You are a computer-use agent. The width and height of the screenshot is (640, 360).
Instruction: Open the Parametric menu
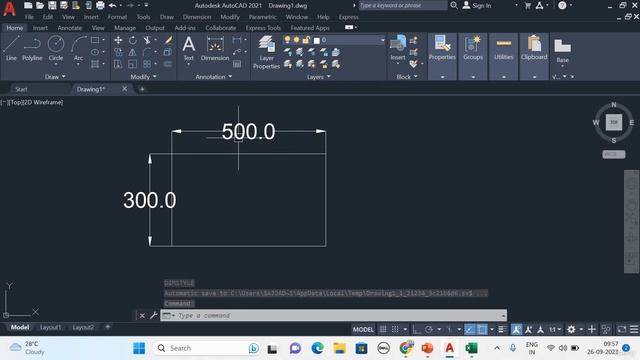coord(262,17)
